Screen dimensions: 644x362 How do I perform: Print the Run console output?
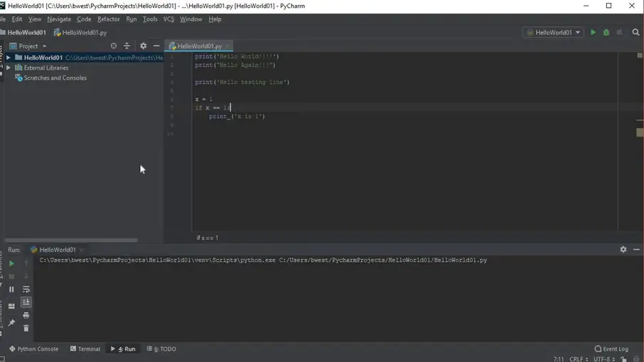pyautogui.click(x=26, y=315)
